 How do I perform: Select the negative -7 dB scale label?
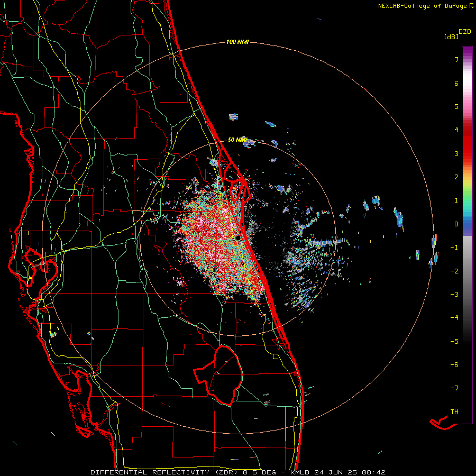pyautogui.click(x=454, y=388)
